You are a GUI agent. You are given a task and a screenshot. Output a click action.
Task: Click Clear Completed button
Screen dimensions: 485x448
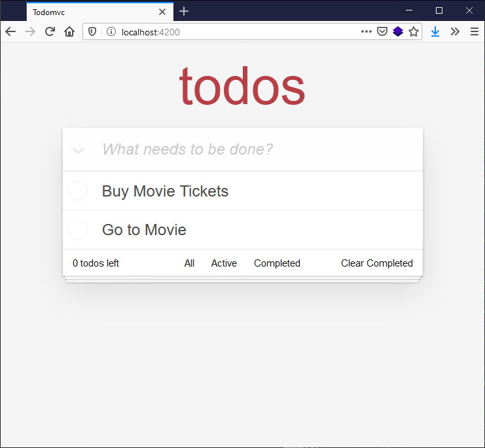click(x=377, y=263)
